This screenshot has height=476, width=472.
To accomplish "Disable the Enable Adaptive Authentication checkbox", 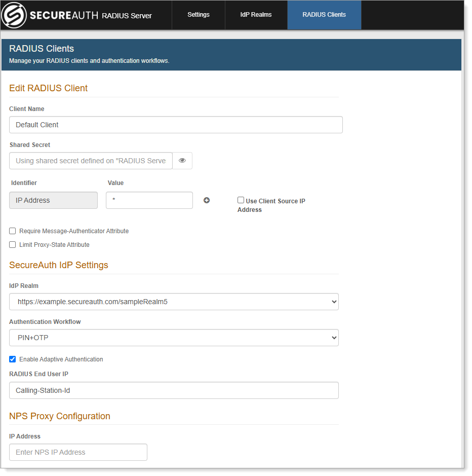I will (13, 359).
